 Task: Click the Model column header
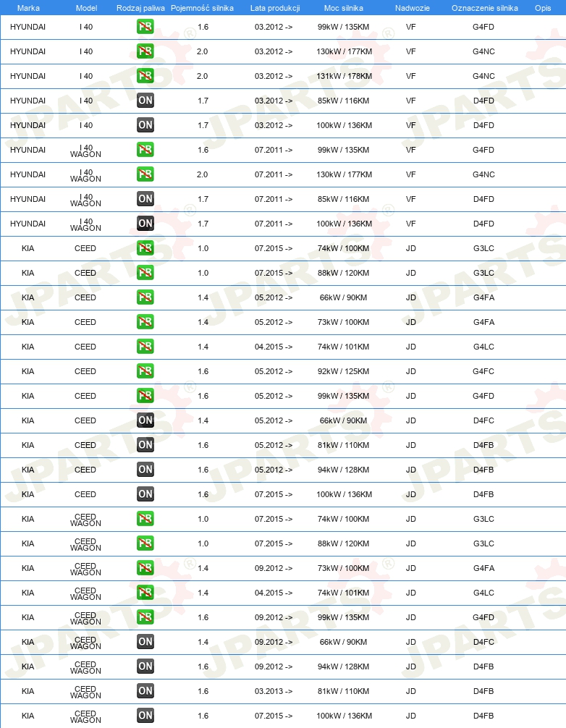(86, 8)
